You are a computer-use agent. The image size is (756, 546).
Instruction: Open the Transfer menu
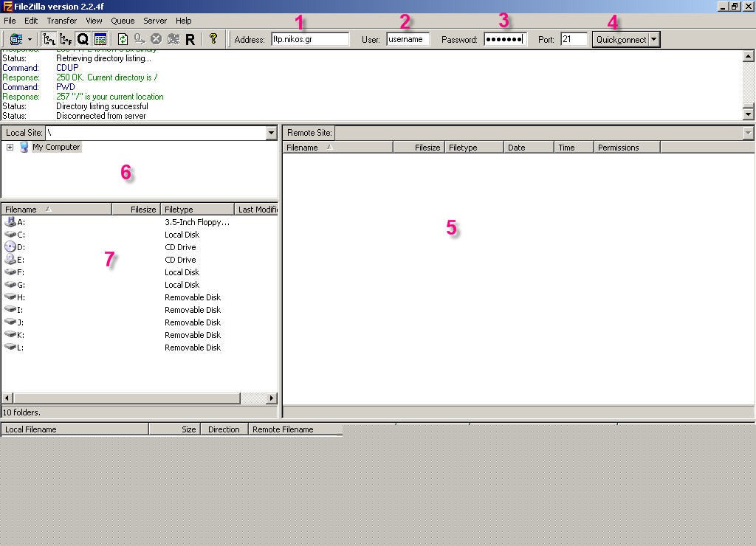tap(61, 21)
